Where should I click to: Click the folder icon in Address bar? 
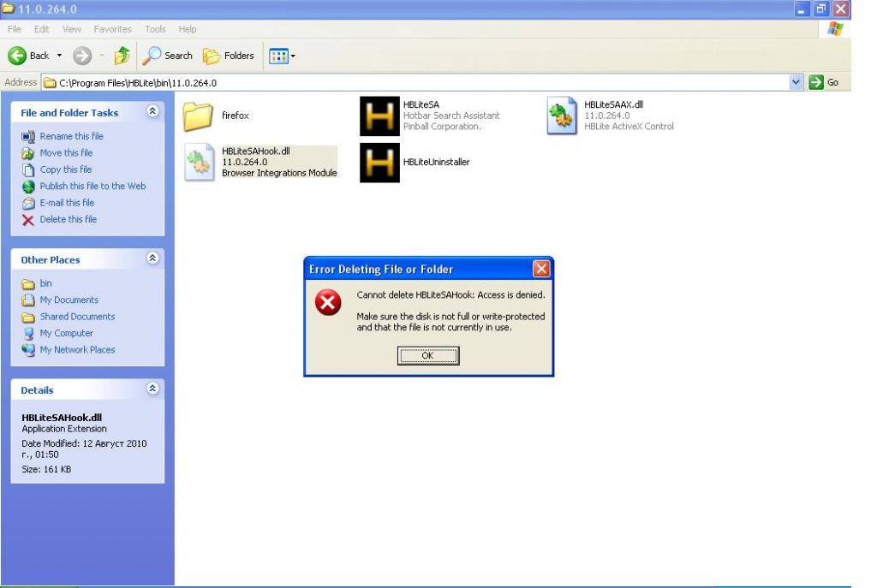click(51, 83)
